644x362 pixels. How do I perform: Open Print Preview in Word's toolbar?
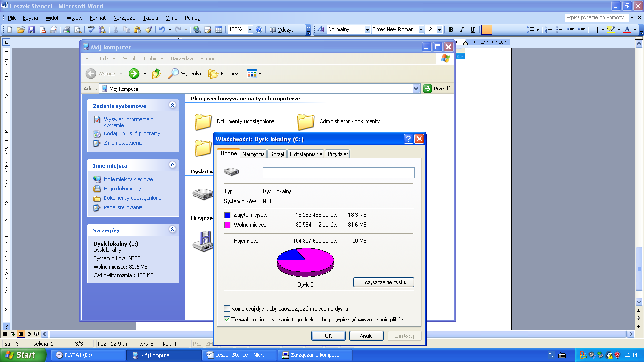pos(78,30)
